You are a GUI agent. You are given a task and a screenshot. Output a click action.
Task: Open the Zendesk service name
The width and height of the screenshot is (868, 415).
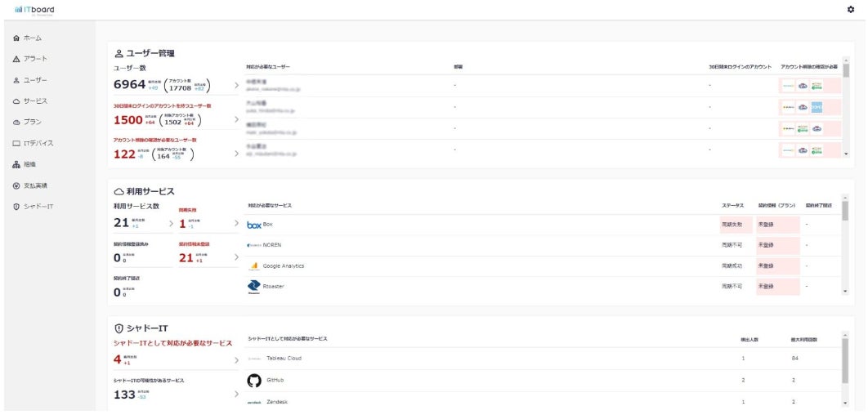(277, 402)
